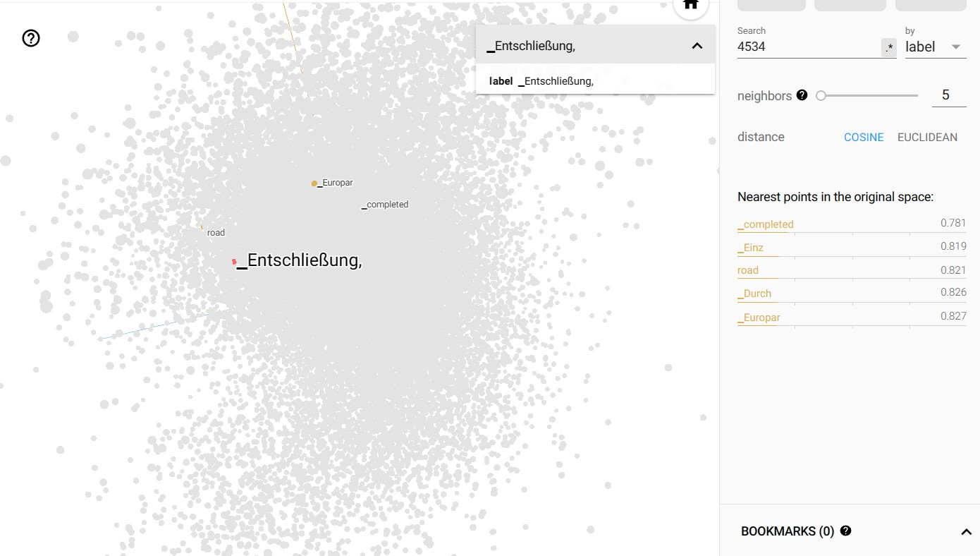
Task: Select COSINE as the distance metric
Action: pos(864,137)
